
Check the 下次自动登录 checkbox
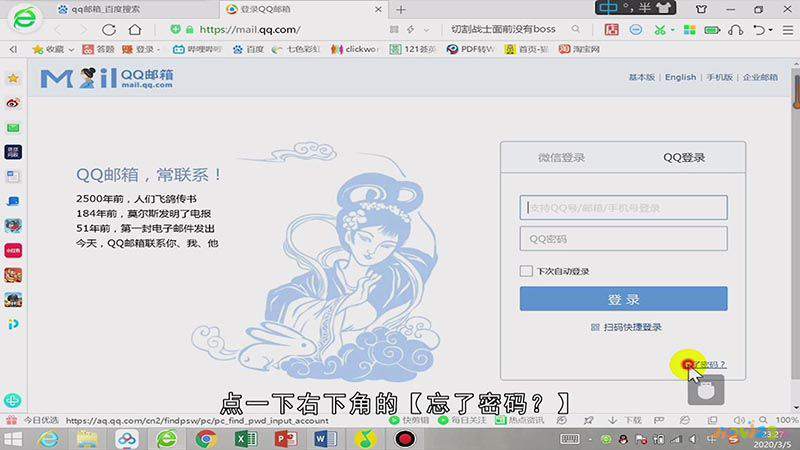(x=526, y=271)
